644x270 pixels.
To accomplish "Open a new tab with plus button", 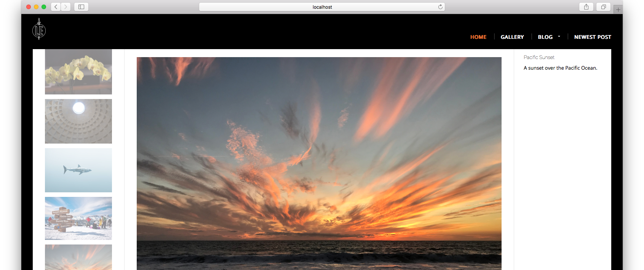I will click(618, 10).
